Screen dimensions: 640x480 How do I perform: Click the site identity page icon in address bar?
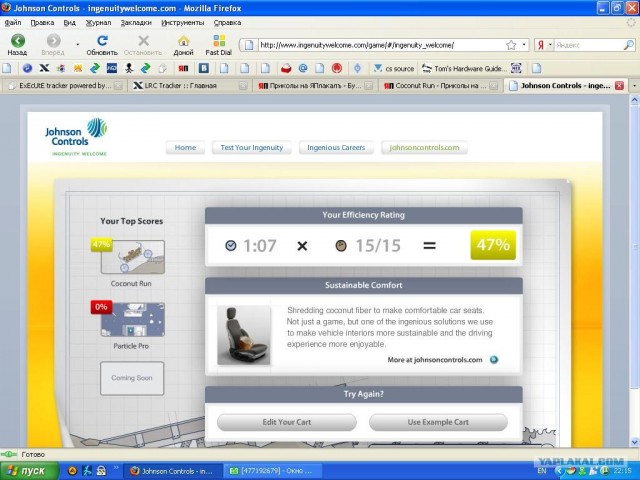(x=249, y=45)
